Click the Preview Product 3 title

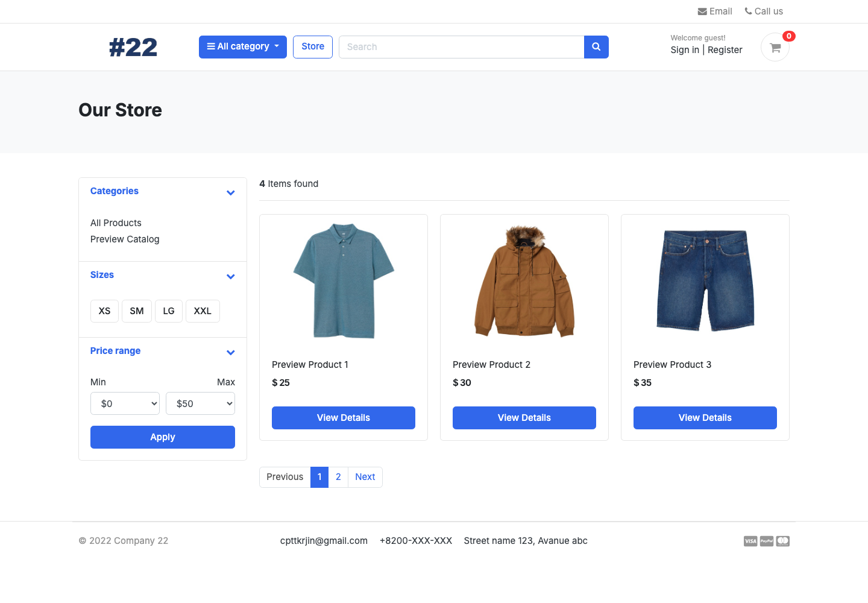pyautogui.click(x=672, y=365)
